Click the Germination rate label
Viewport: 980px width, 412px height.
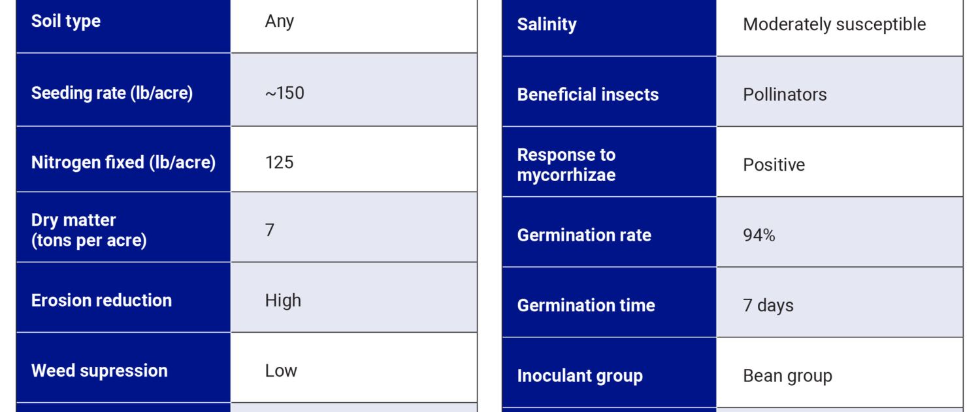coord(584,235)
